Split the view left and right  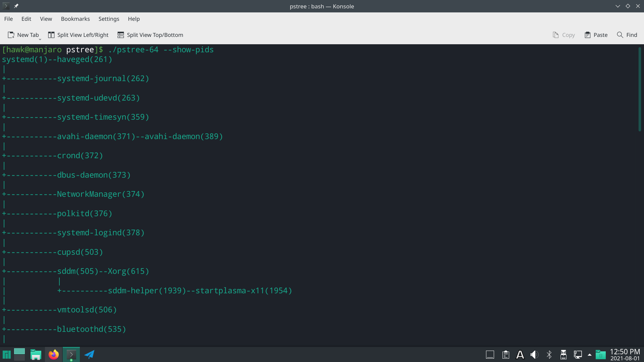pos(78,35)
